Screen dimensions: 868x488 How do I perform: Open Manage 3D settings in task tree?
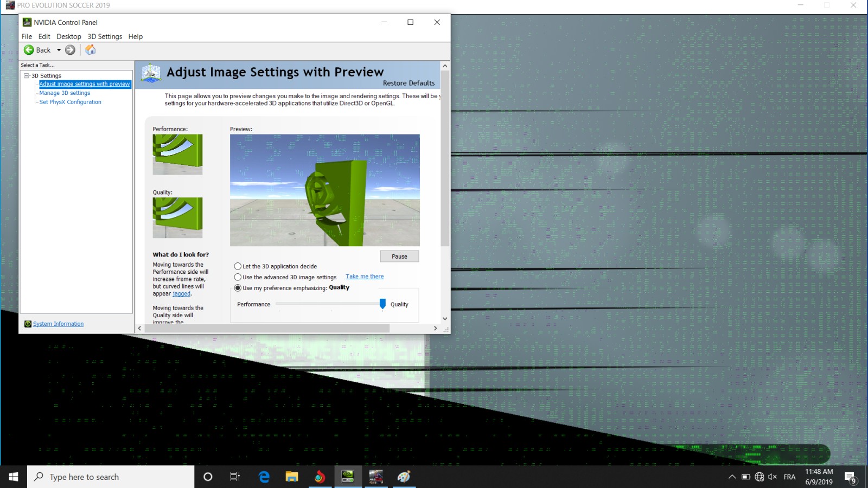(x=65, y=93)
